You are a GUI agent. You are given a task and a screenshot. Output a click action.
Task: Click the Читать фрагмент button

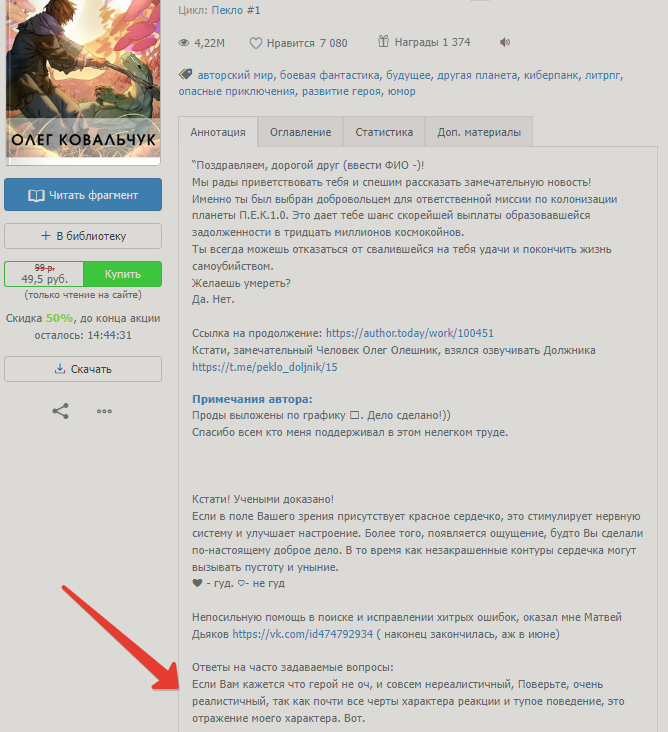pyautogui.click(x=83, y=195)
